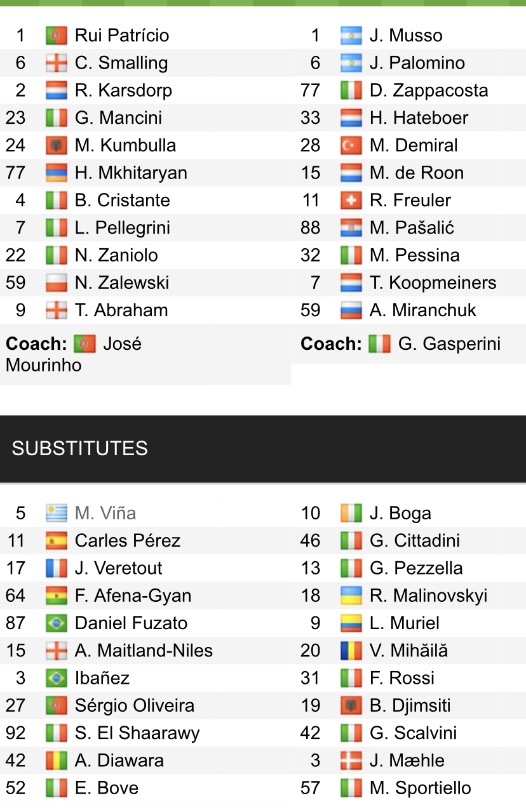
Task: Open T. Abraham player profile
Action: point(121,310)
